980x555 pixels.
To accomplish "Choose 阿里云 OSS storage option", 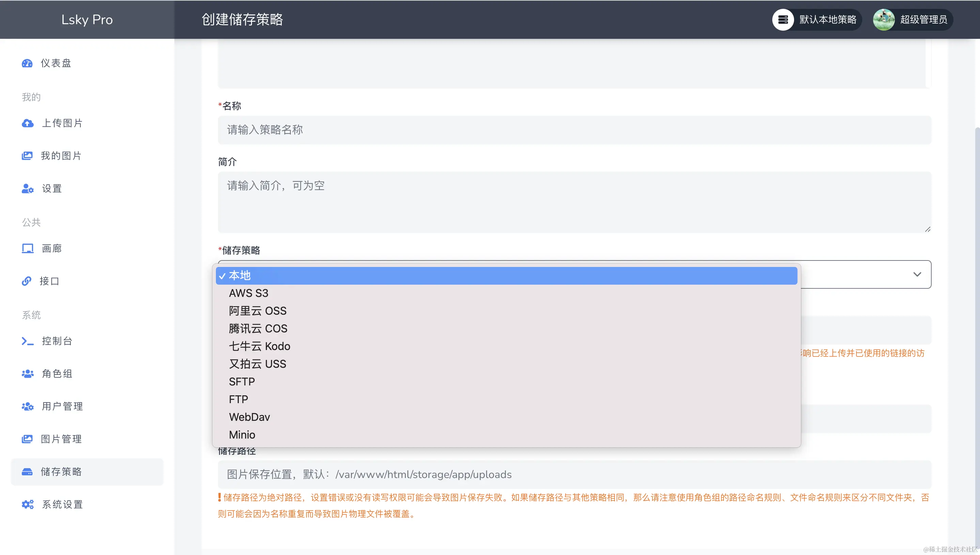I will pyautogui.click(x=258, y=311).
